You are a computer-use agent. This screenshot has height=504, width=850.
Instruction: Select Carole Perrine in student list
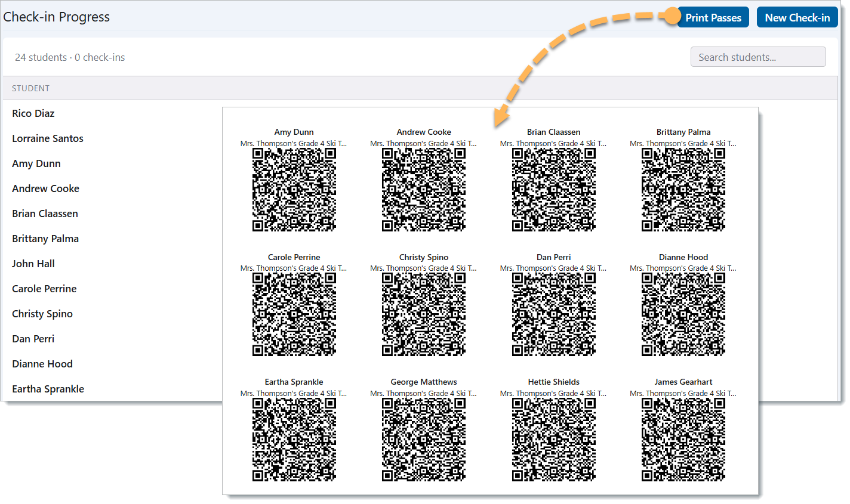pos(44,289)
